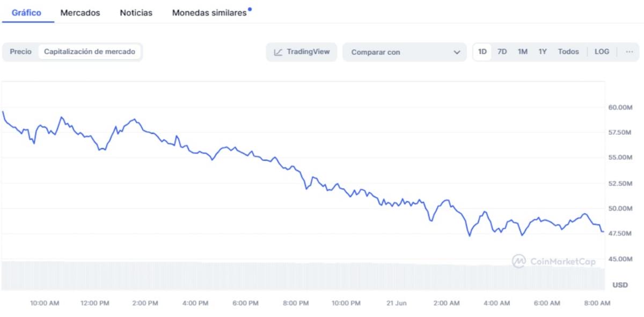Set the chart range to 1D
Screen dimensions: 644x317
click(482, 52)
